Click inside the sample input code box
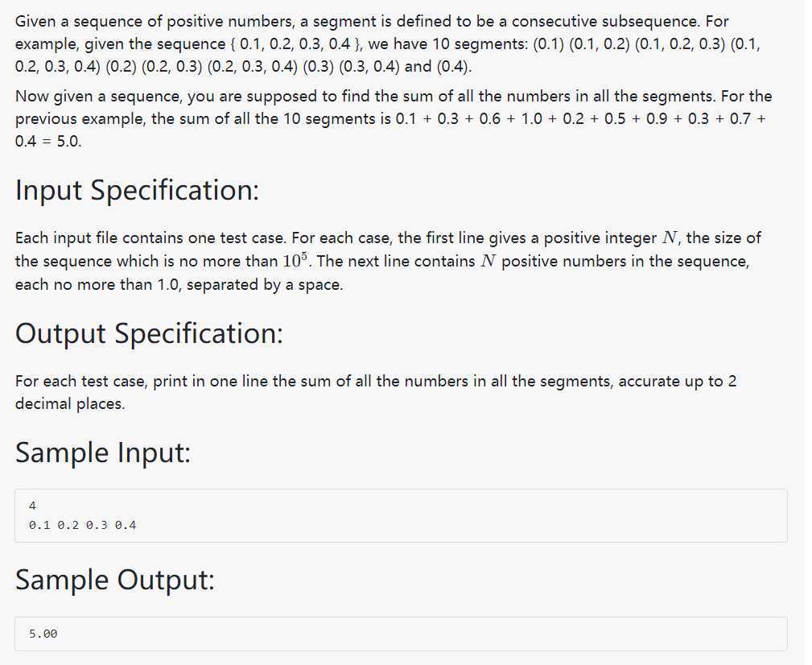The height and width of the screenshot is (665, 812). tap(401, 516)
